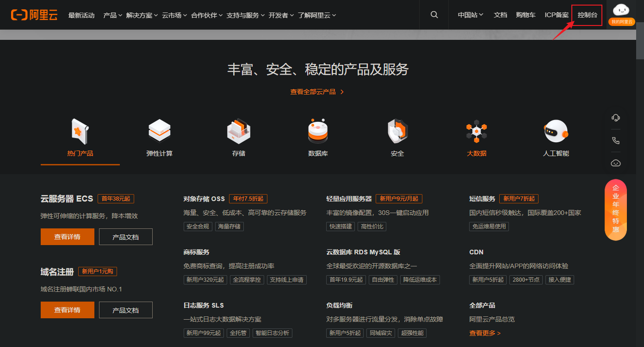Screen dimensions: 644x347
Task: Click the 新用户9元/月起 tag
Action: tap(399, 199)
